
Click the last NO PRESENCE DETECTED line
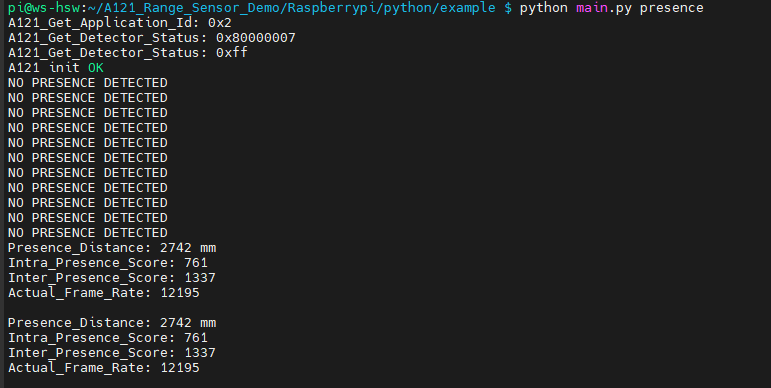point(88,233)
